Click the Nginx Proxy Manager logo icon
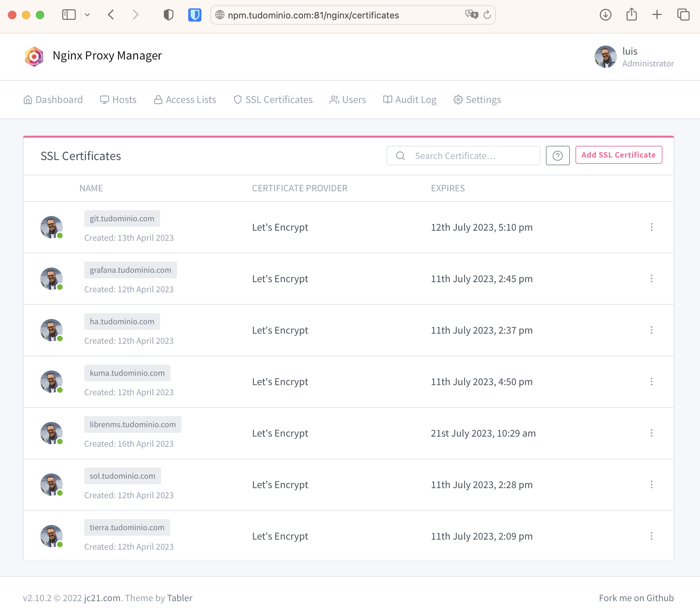This screenshot has height=613, width=700. (34, 56)
